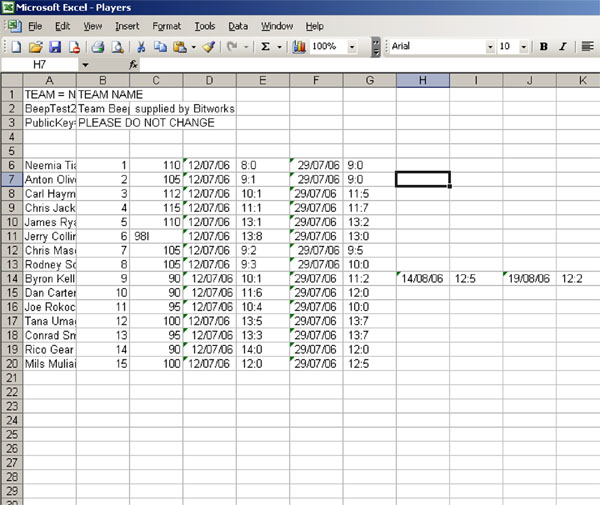Apply align left formatting
This screenshot has width=600, height=505.
click(x=587, y=47)
